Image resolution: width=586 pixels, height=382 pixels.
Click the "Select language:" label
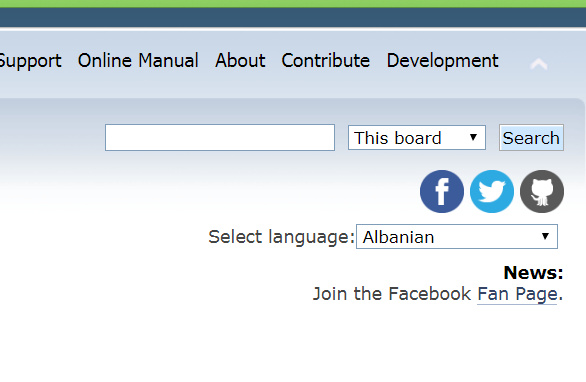click(x=281, y=237)
